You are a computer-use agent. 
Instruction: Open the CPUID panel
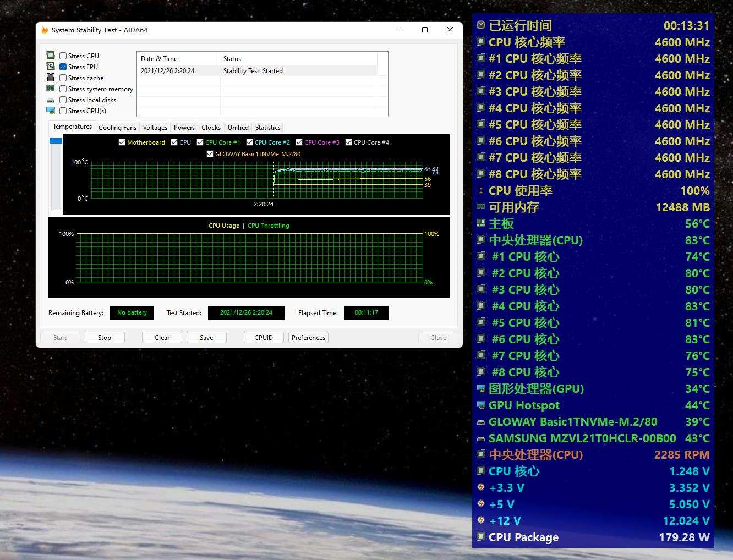264,338
